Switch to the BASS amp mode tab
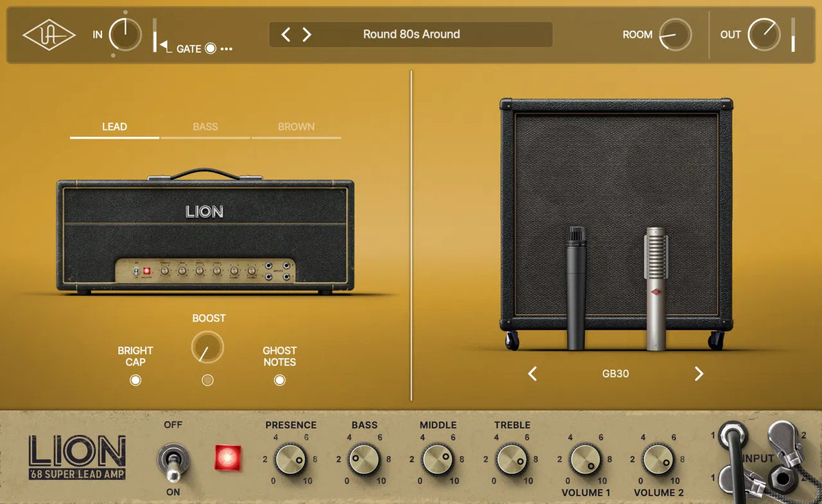 coord(205,127)
